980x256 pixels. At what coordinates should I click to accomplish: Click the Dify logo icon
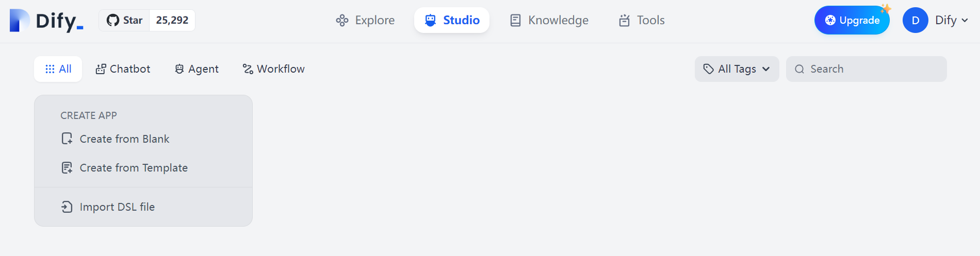[x=20, y=21]
